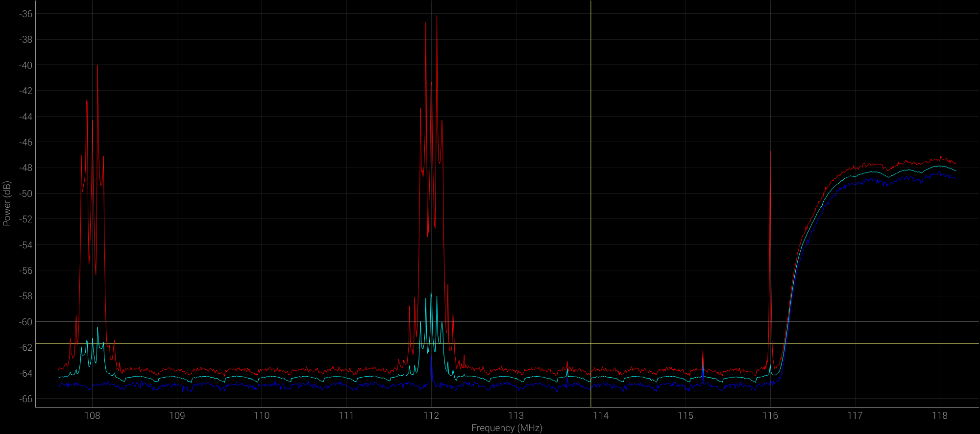This screenshot has height=434, width=980.
Task: Click the 117 tick label on frequency axis
Action: pyautogui.click(x=855, y=416)
